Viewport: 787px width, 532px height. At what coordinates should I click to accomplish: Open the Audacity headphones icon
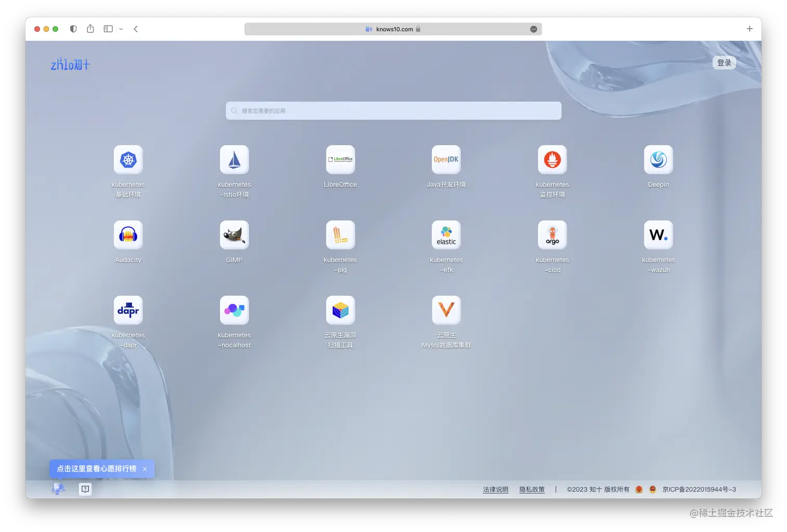pyautogui.click(x=128, y=235)
